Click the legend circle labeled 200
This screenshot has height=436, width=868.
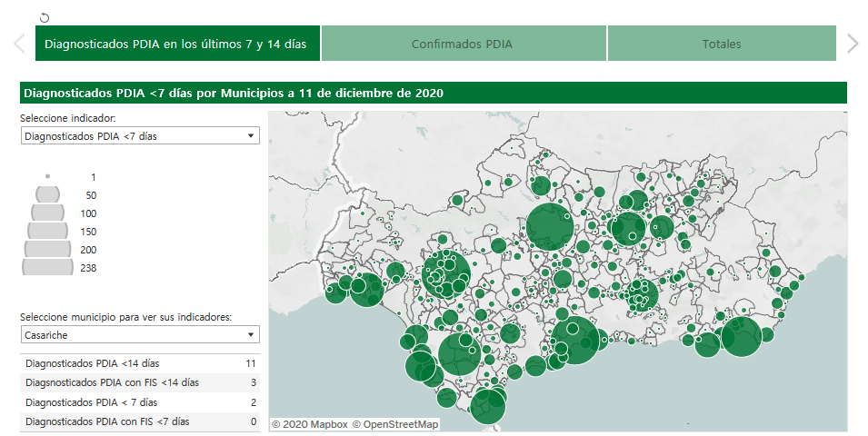47,249
